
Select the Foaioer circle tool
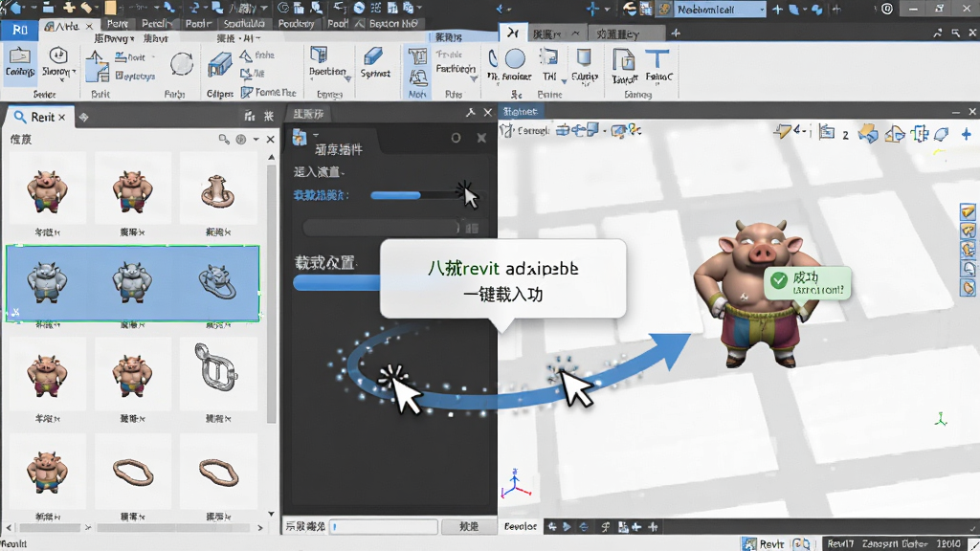tap(515, 65)
